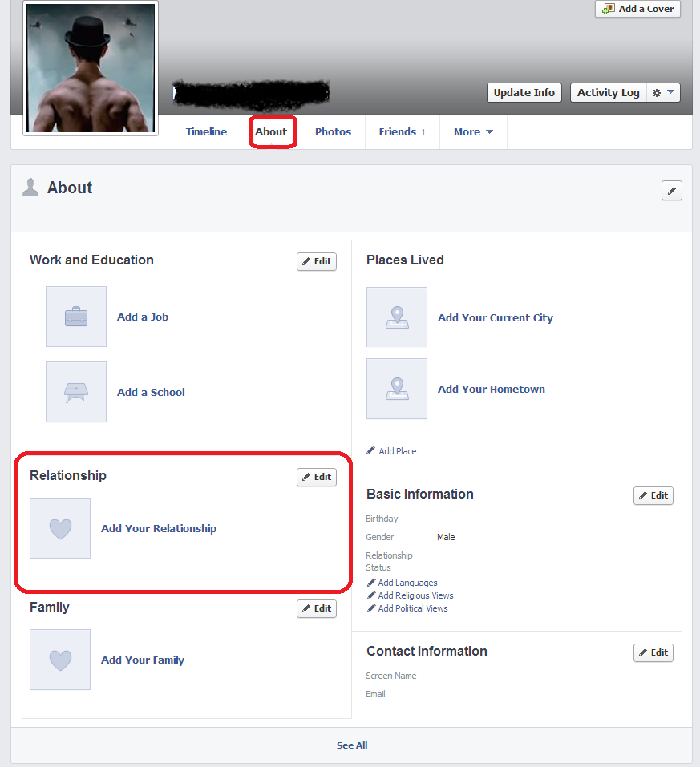Click the Birthday label
Screen dimensions: 700x767
(382, 519)
